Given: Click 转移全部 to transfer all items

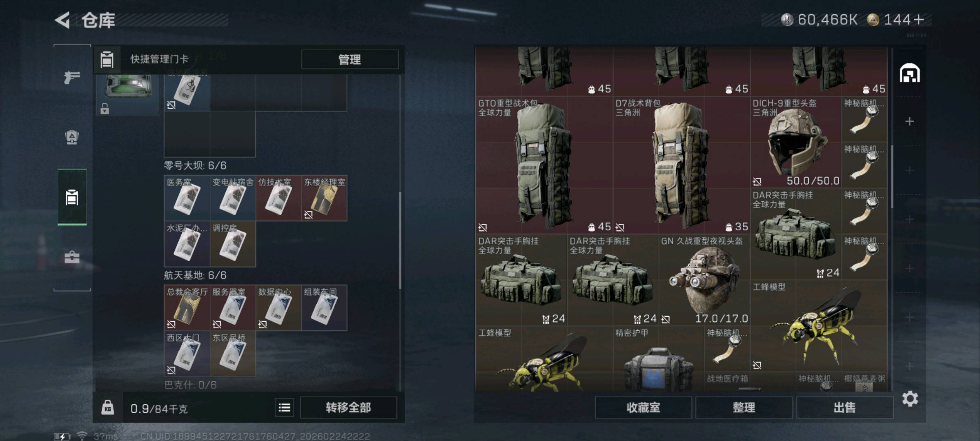Looking at the screenshot, I should tap(348, 408).
